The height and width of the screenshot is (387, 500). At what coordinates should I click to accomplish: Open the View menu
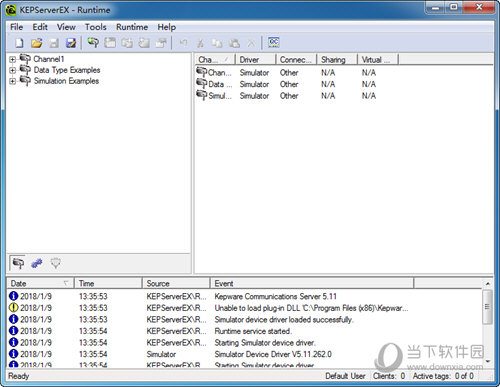66,27
